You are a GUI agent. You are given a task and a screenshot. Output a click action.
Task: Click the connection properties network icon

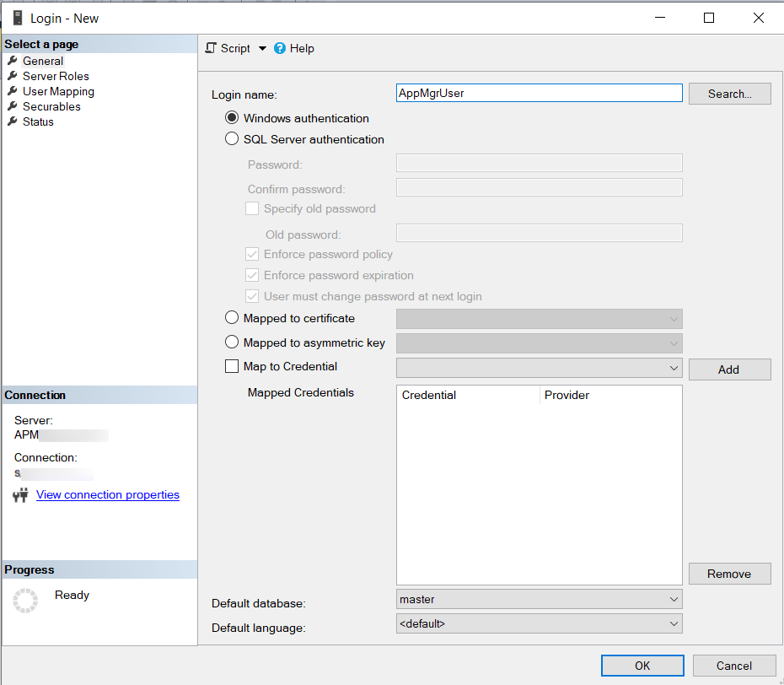pos(21,495)
